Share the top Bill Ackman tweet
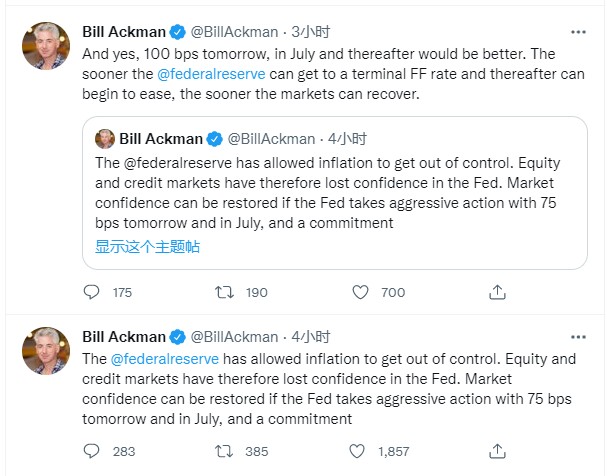Screen dimensions: 607x476 point(497,292)
